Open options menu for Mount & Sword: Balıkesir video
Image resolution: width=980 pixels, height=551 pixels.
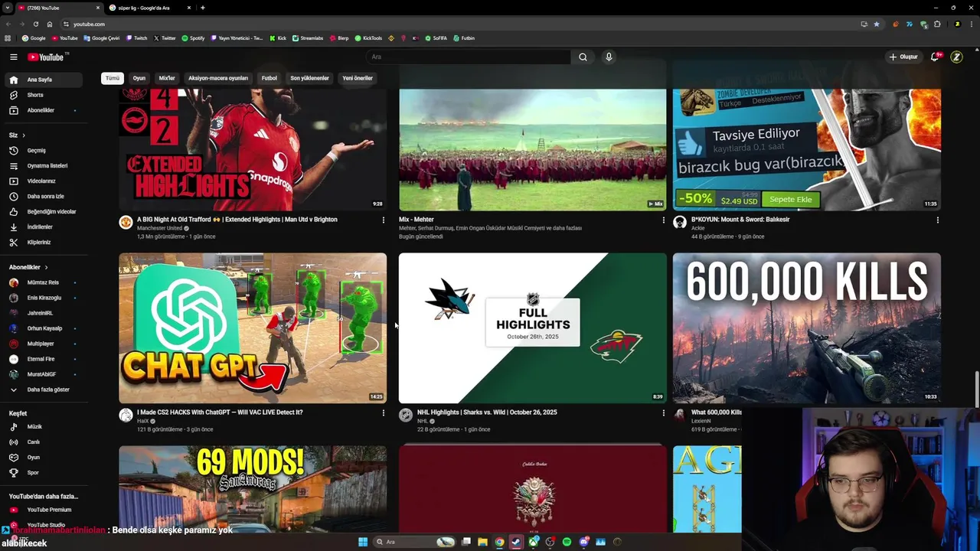(x=938, y=220)
